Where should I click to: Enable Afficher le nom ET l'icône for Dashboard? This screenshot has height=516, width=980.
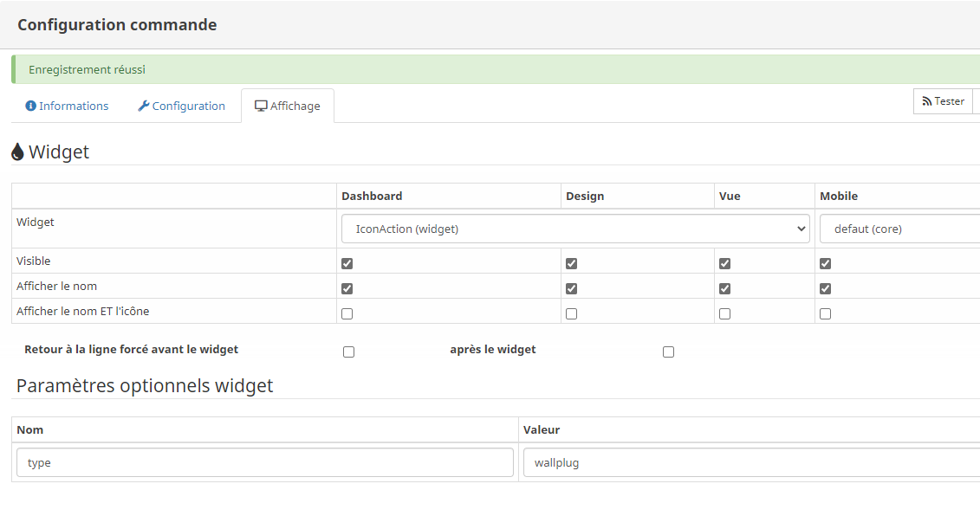[x=347, y=313]
